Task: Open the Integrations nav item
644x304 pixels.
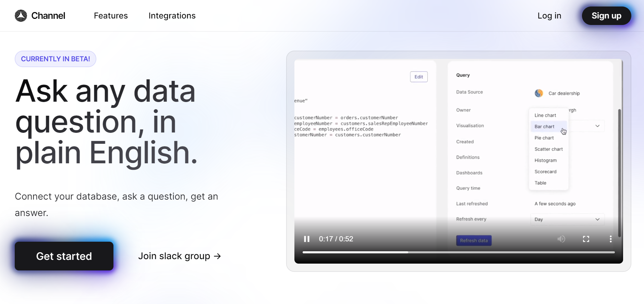Action: point(172,16)
